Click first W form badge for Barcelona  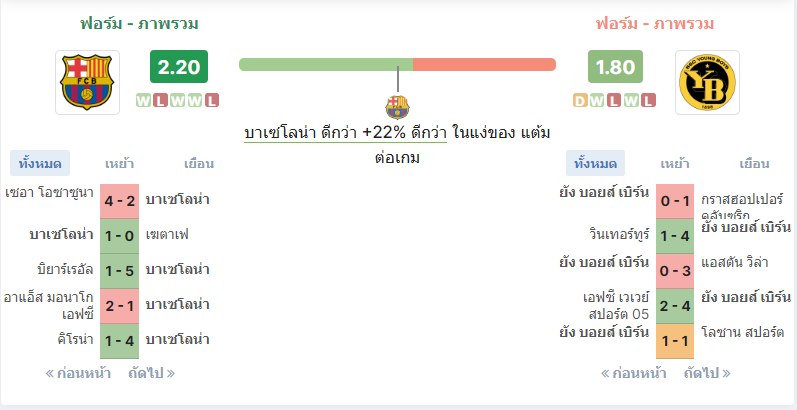143,101
